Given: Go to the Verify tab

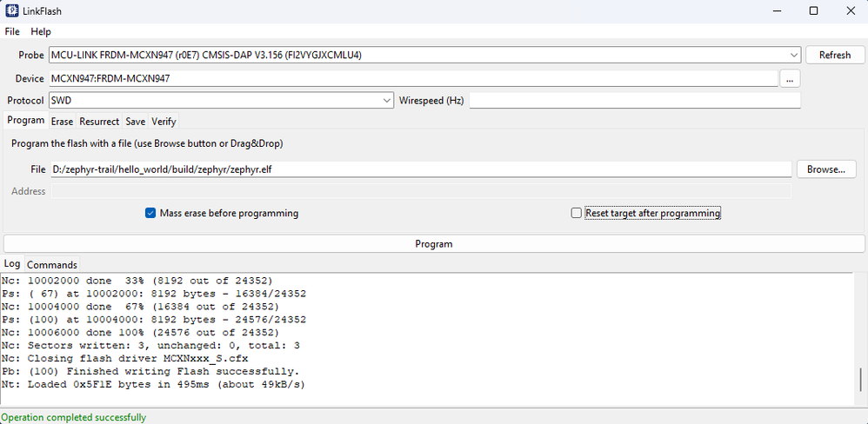Looking at the screenshot, I should tap(164, 122).
